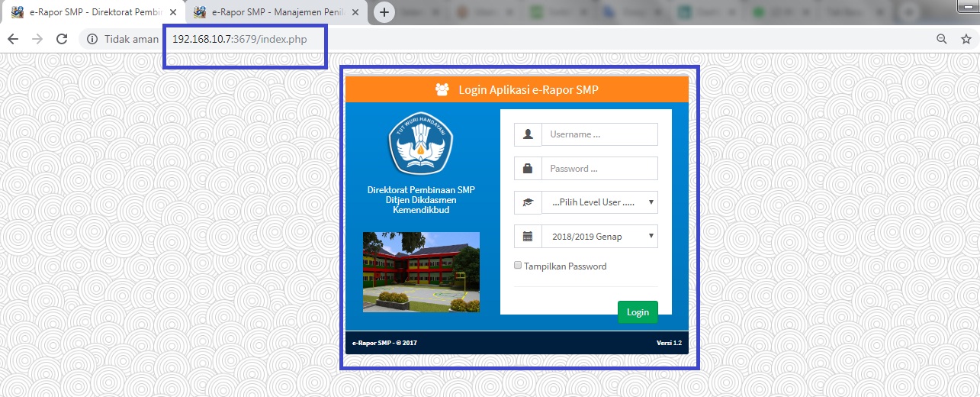This screenshot has width=980, height=397.
Task: Reload the page with refresh icon
Action: 63,39
